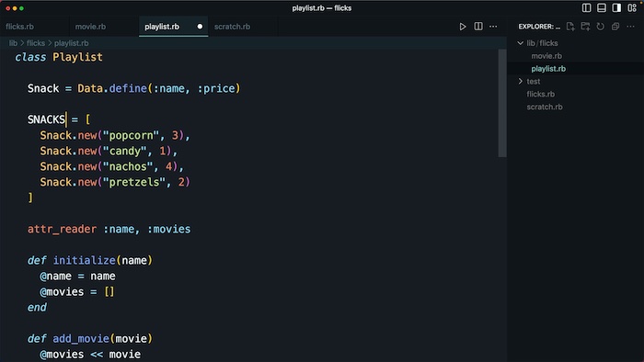The height and width of the screenshot is (362, 644).
Task: Click the attr_reader keyword
Action: coord(62,229)
